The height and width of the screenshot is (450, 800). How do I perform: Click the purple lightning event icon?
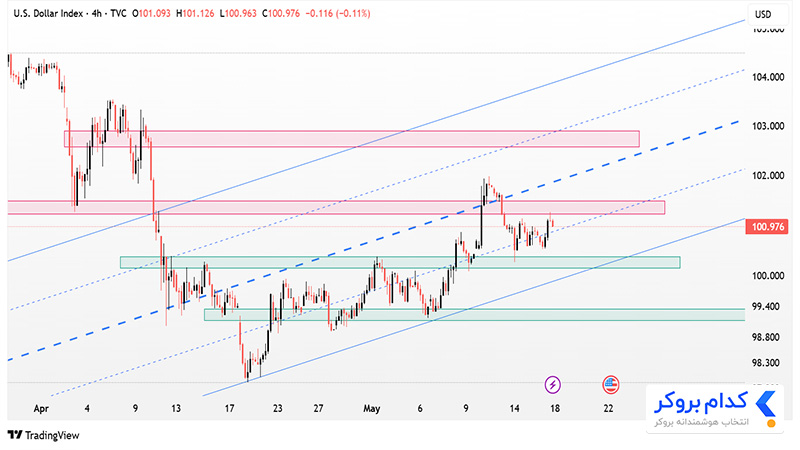tap(553, 385)
